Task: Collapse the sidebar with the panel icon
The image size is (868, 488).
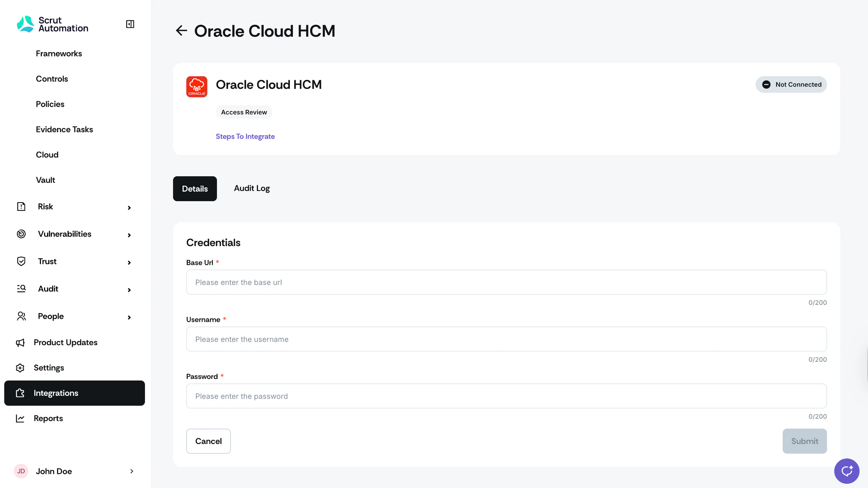Action: point(130,24)
